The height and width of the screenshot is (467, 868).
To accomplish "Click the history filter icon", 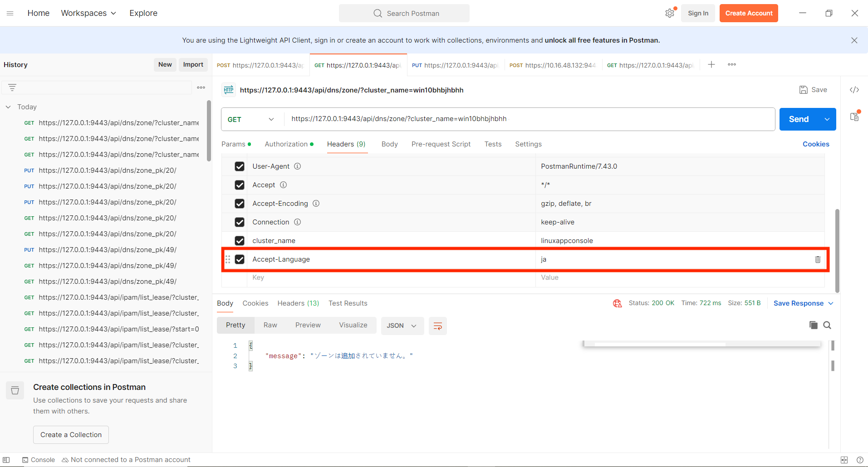I will 12,88.
